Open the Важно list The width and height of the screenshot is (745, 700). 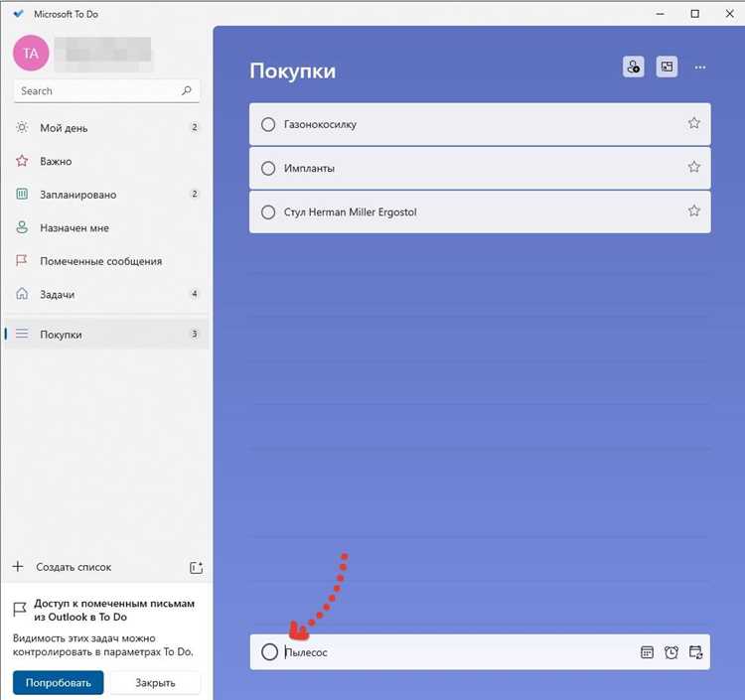pyautogui.click(x=107, y=161)
